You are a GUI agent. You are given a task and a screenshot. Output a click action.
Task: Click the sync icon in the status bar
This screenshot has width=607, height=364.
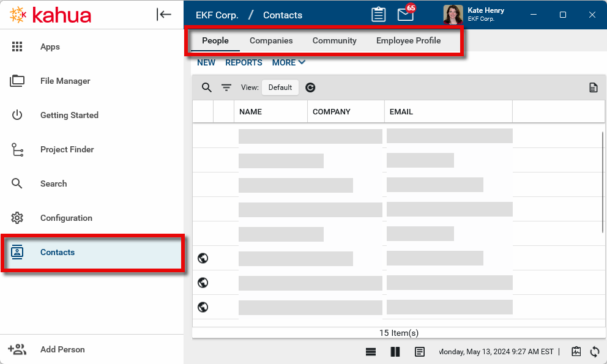[594, 352]
